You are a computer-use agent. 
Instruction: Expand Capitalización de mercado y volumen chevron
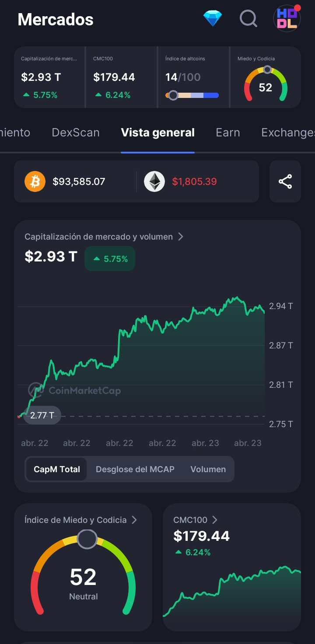click(181, 237)
